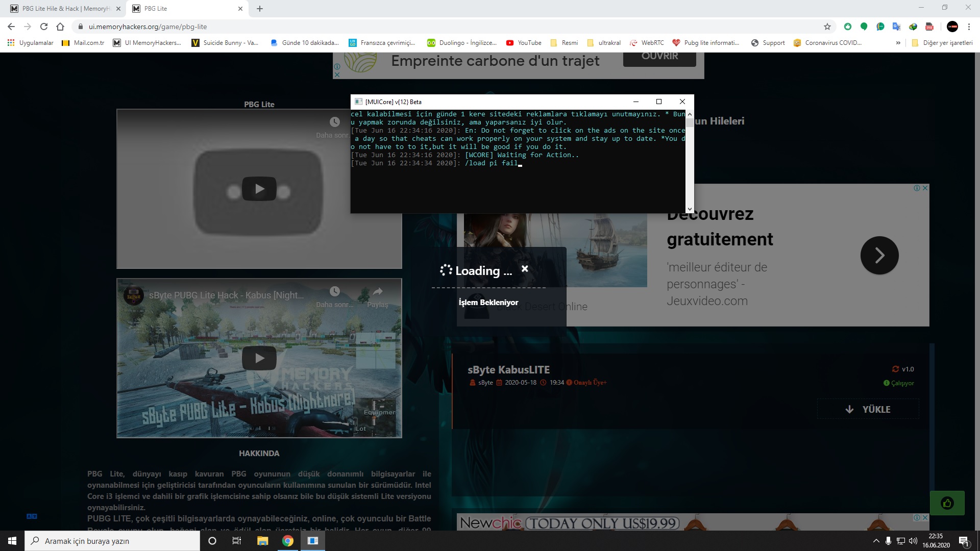980x551 pixels.
Task: Open the Suicide Bunny bookmark
Action: [x=225, y=43]
